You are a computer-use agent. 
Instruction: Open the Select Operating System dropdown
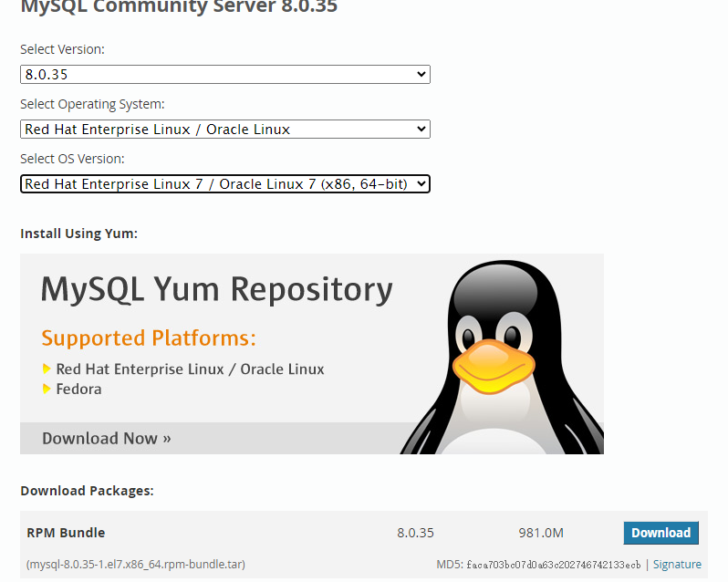pyautogui.click(x=225, y=129)
